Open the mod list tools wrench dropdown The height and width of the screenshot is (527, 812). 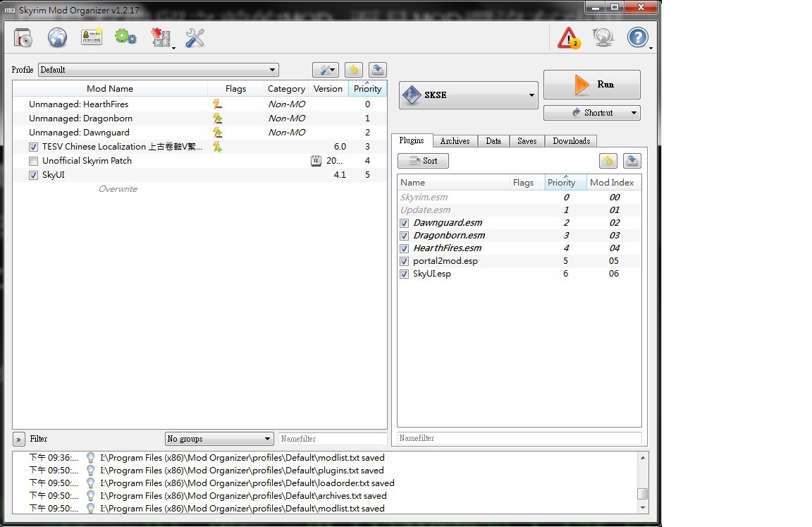326,70
